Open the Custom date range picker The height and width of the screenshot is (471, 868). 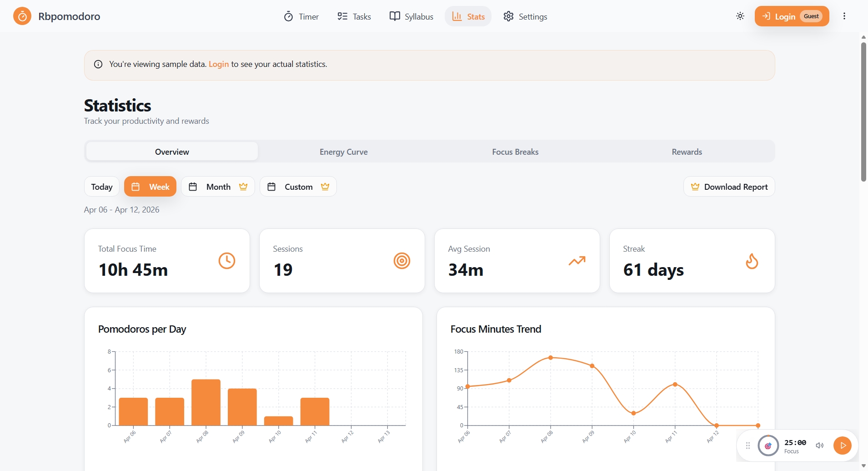click(298, 187)
